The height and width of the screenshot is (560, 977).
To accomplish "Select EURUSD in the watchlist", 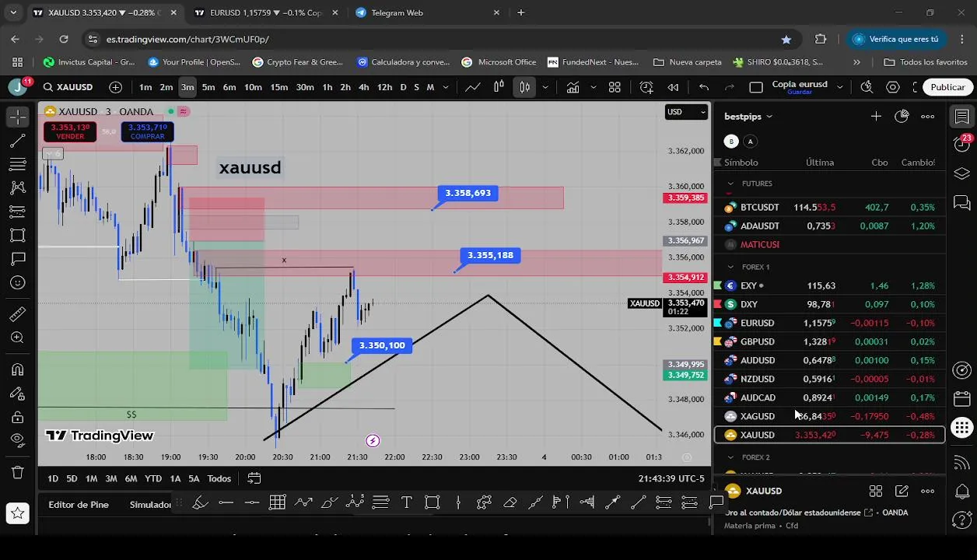I will click(829, 323).
